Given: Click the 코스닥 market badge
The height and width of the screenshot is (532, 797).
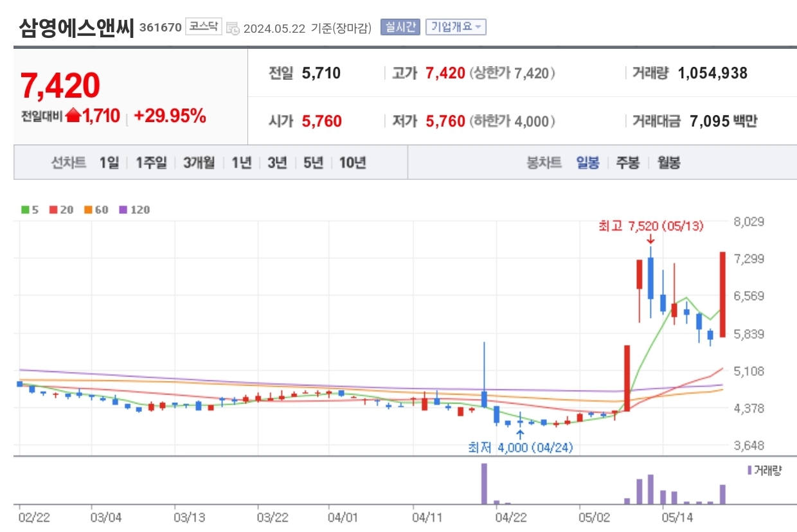Looking at the screenshot, I should click(x=204, y=27).
